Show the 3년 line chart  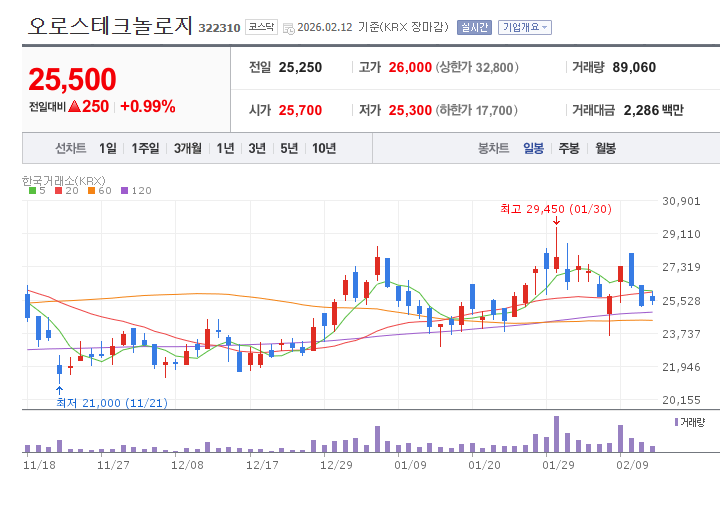257,148
